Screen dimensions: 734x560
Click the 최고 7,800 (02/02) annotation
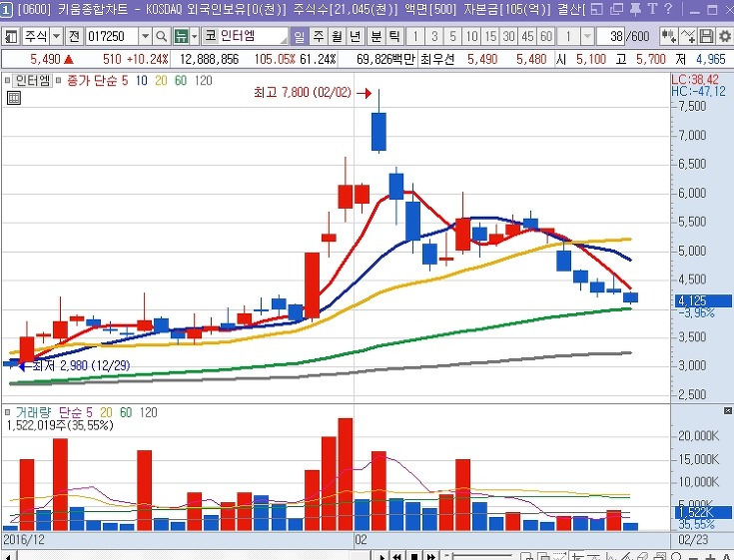[303, 92]
